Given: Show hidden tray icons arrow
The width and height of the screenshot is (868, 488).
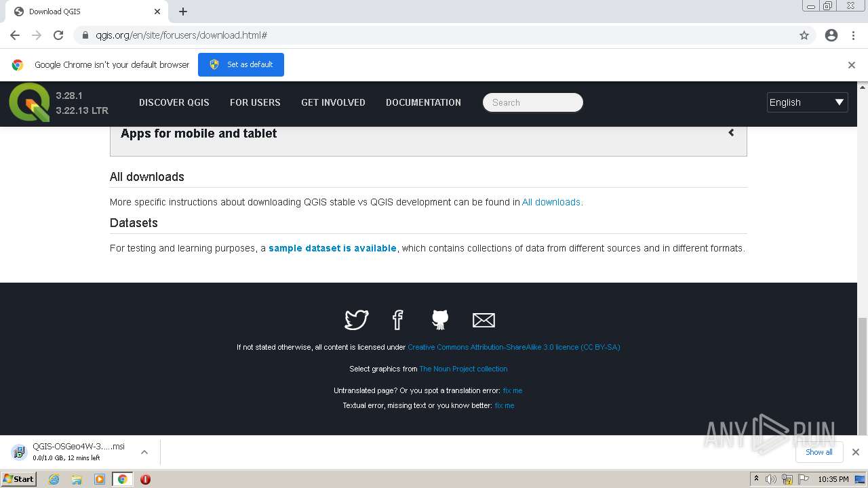Looking at the screenshot, I should click(x=756, y=479).
